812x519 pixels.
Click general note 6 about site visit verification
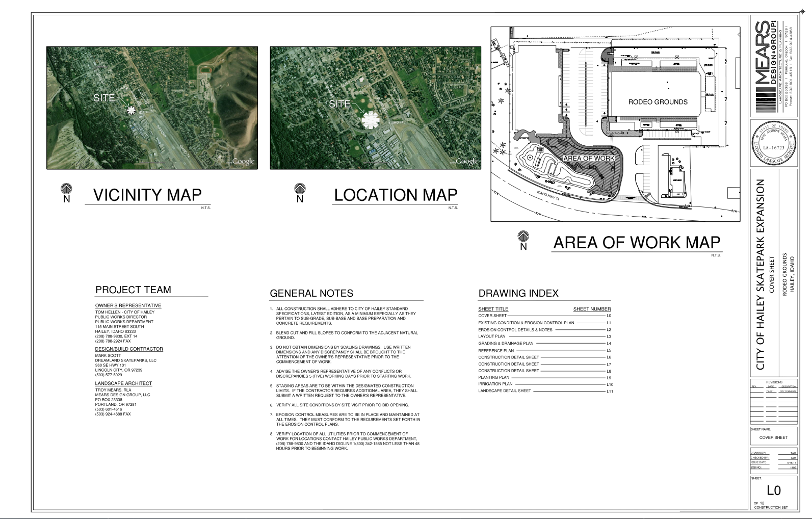(x=339, y=405)
